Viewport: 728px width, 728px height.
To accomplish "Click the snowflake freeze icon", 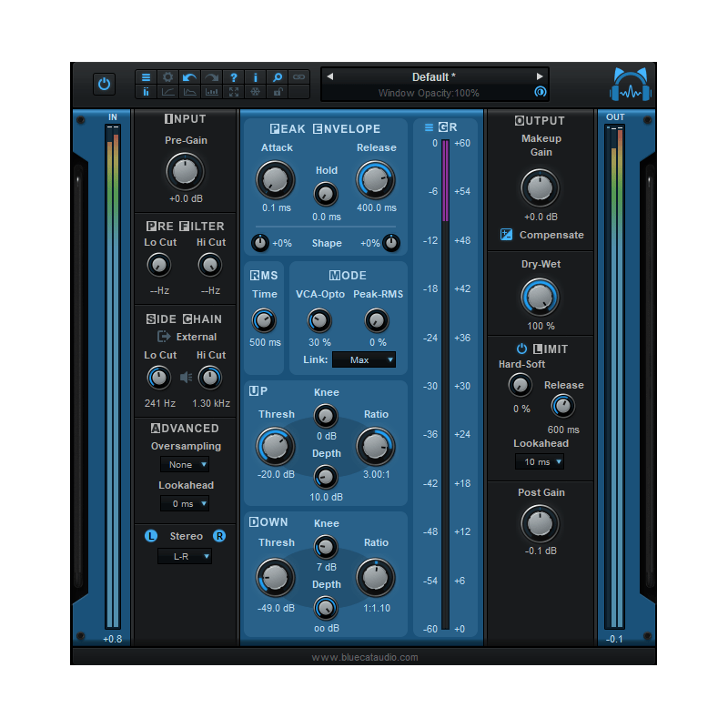I will point(255,92).
